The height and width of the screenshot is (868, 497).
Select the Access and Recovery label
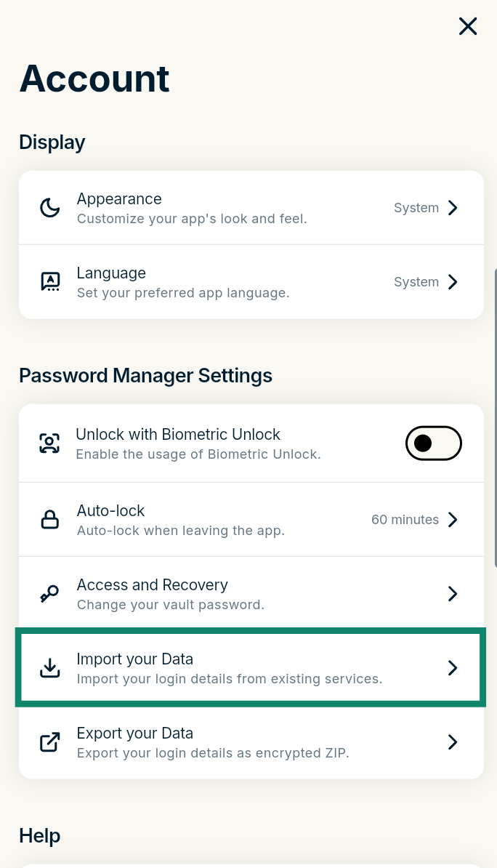point(152,585)
